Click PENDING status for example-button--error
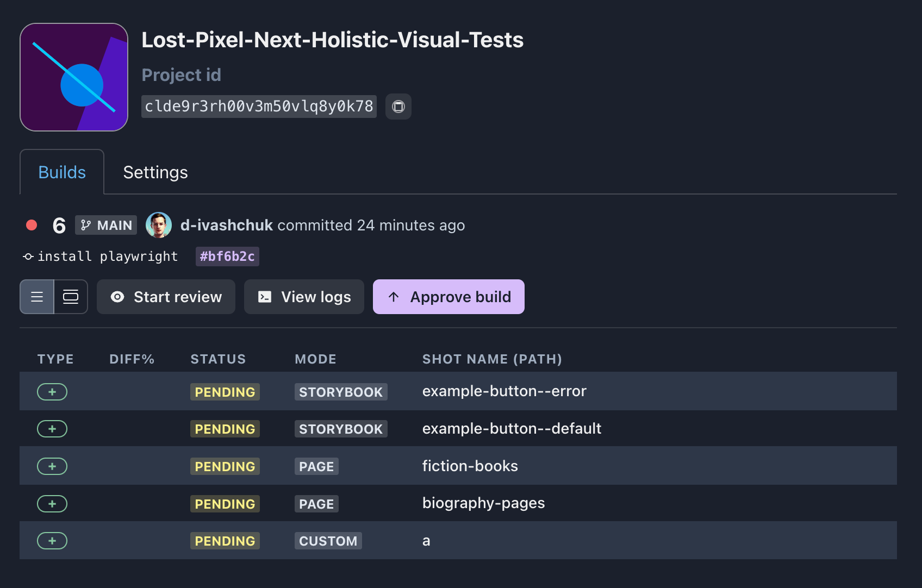 coord(225,392)
